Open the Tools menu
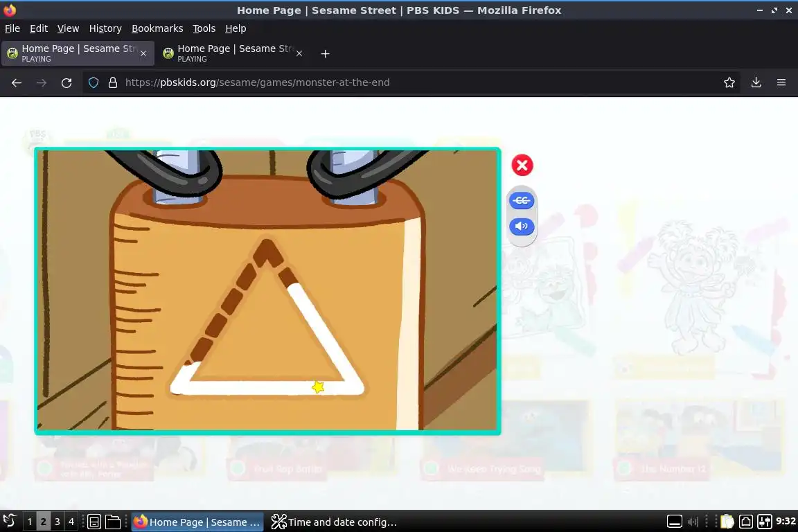This screenshot has height=532, width=798. pyautogui.click(x=204, y=28)
